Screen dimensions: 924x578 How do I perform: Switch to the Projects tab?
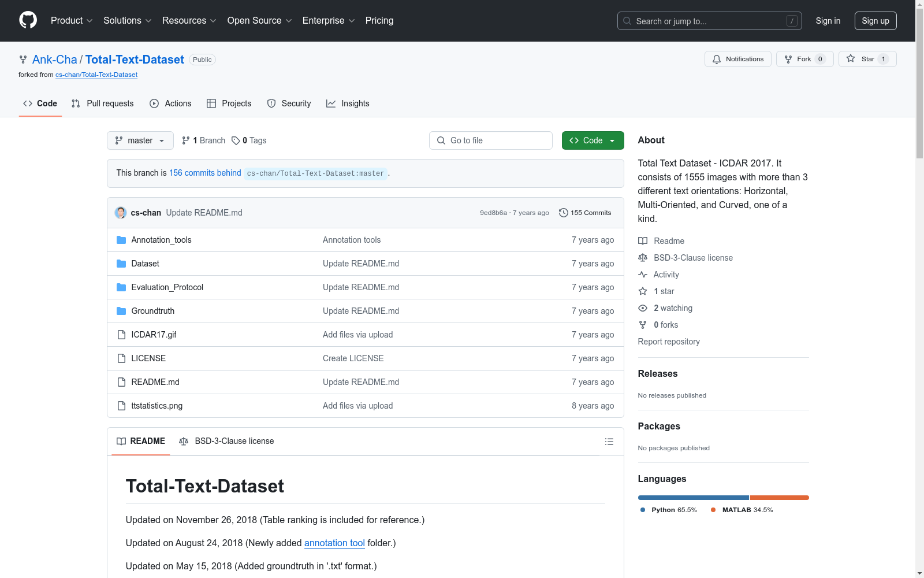(x=229, y=103)
